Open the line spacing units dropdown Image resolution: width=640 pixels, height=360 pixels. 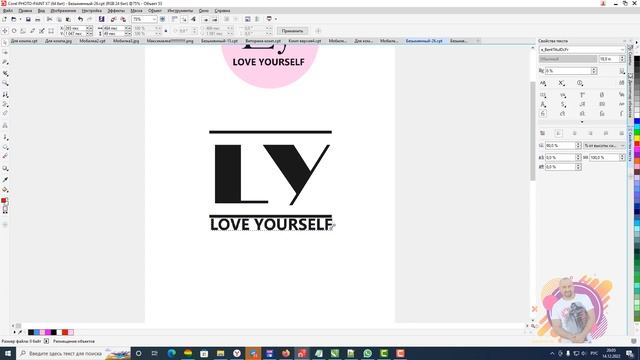tap(604, 145)
